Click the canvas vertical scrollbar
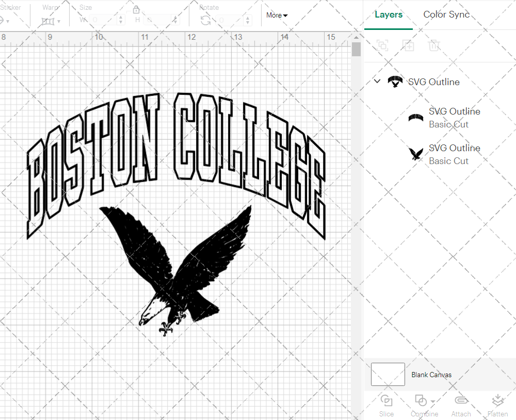Viewport: 516px width, 420px height. tap(356, 49)
